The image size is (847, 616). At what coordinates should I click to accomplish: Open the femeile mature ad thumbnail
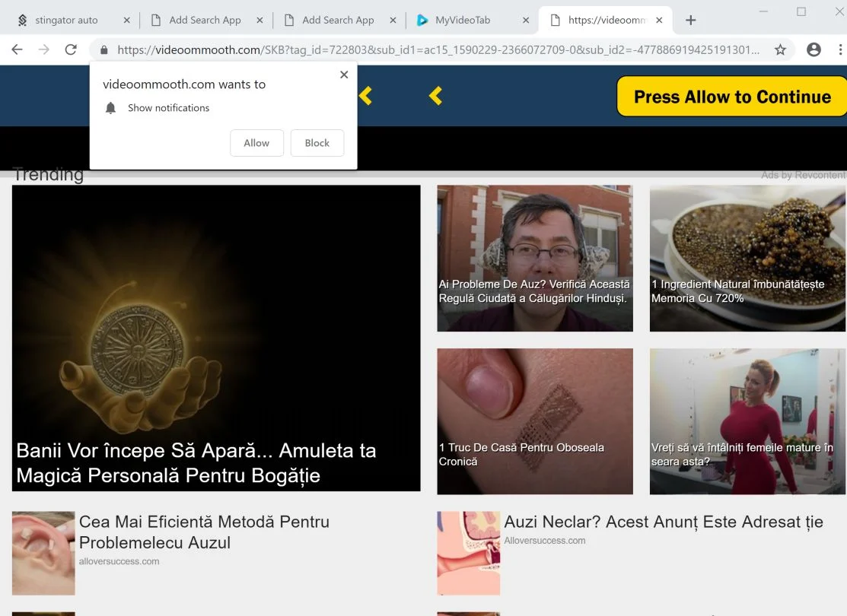pos(747,421)
